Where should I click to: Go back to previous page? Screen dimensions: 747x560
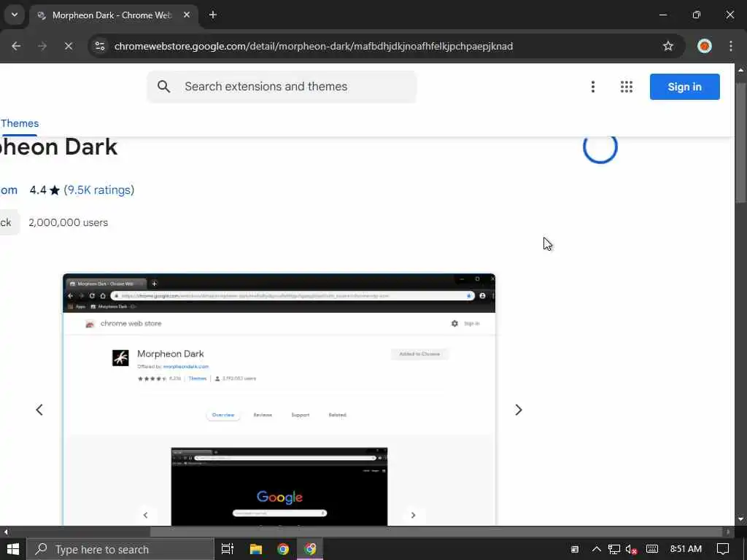[16, 46]
